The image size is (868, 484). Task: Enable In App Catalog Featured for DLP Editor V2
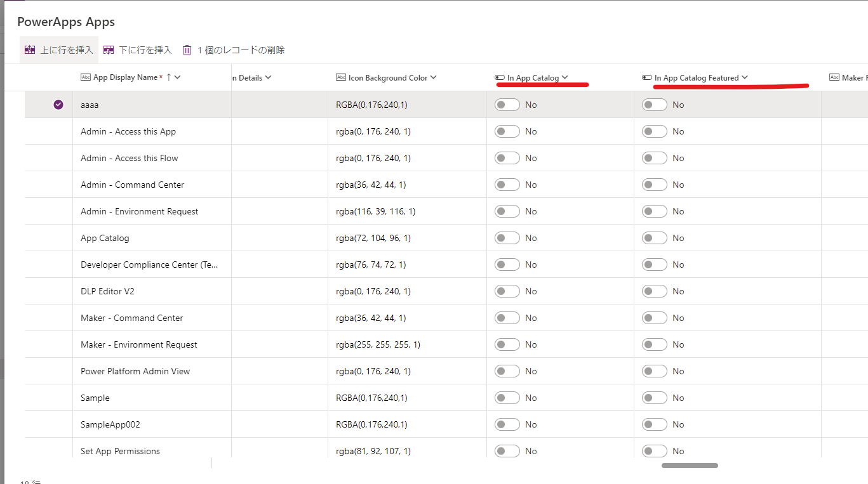point(655,291)
